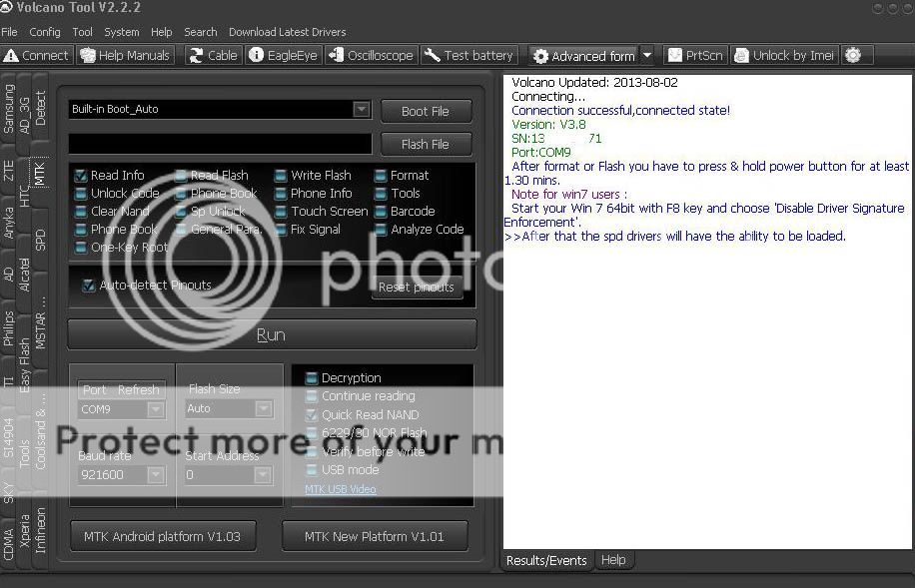Open the System menu

[122, 32]
